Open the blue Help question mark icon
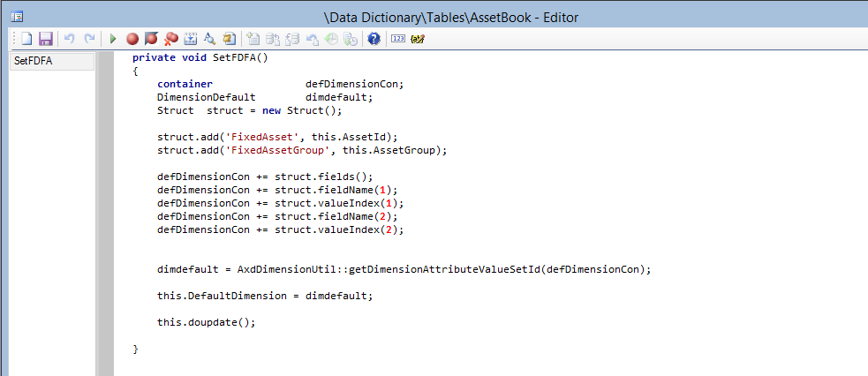Screen dimensions: 868x376 374,39
